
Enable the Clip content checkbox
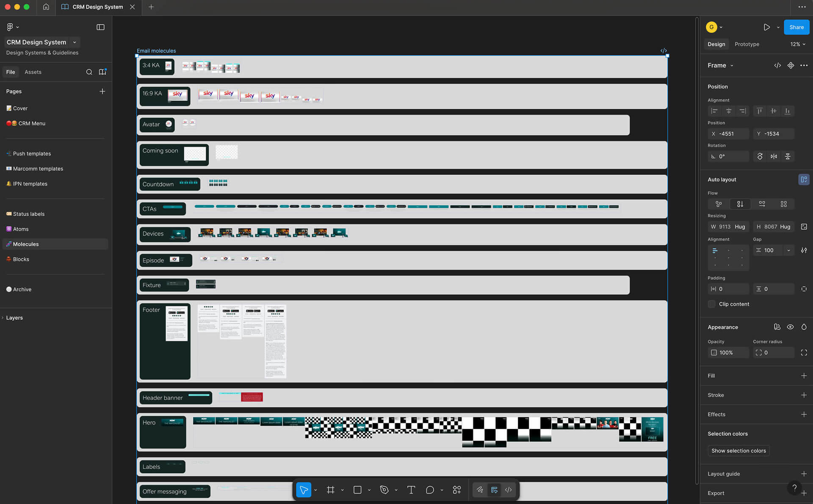point(712,304)
